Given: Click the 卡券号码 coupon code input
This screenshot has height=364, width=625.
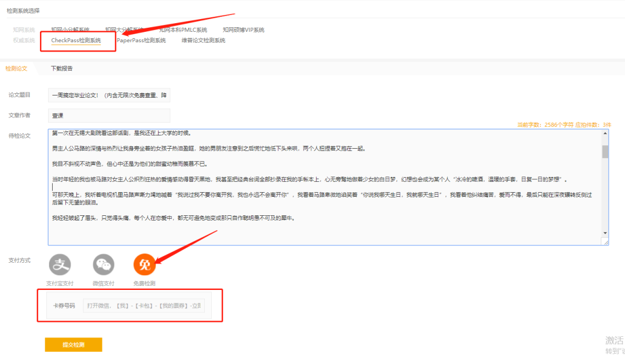Looking at the screenshot, I should click(x=144, y=306).
